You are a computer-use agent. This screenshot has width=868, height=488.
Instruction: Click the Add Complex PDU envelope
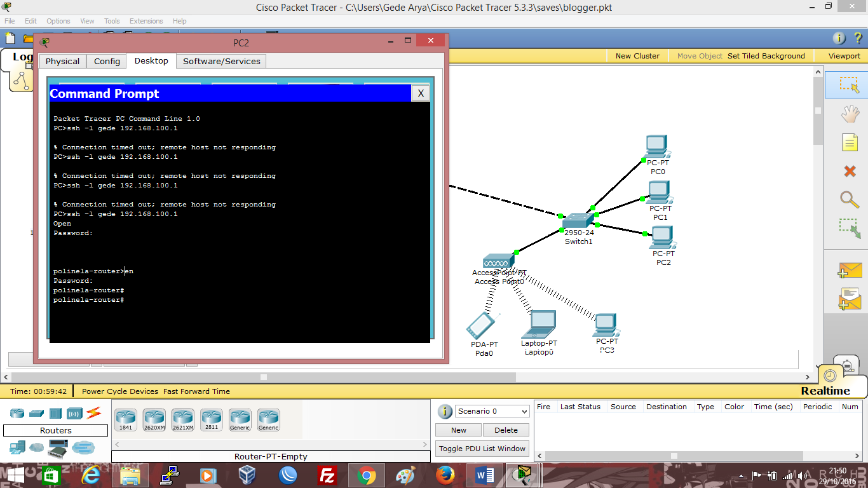(850, 299)
